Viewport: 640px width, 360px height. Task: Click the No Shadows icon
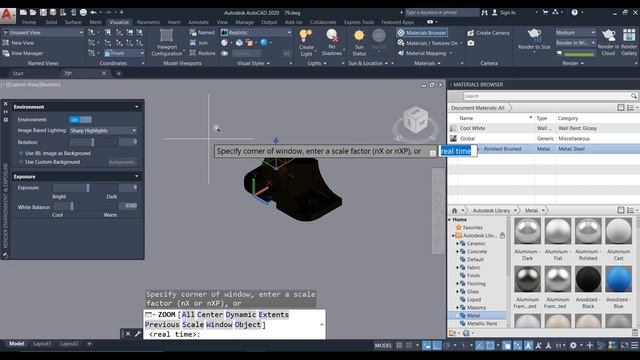[332, 36]
